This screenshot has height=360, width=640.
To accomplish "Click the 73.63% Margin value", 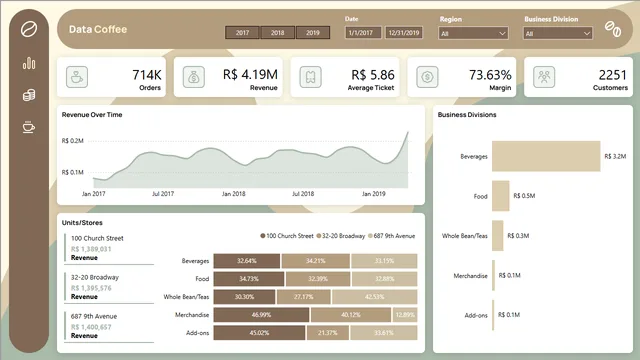I will pyautogui.click(x=490, y=75).
